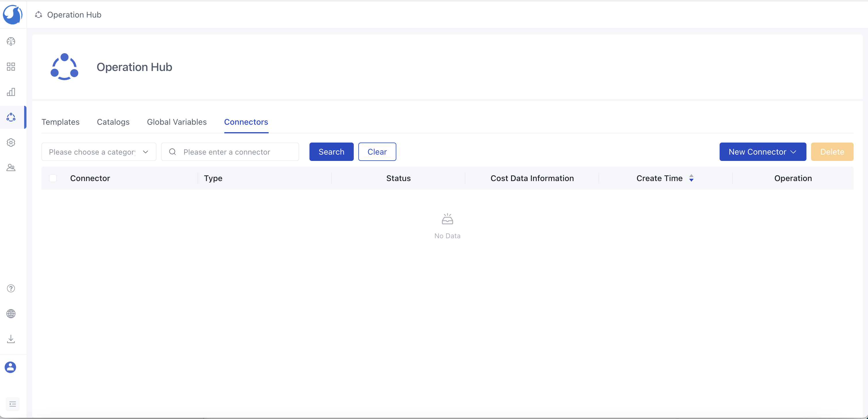This screenshot has width=868, height=419.
Task: Enable selection with header row checkbox
Action: pyautogui.click(x=53, y=178)
